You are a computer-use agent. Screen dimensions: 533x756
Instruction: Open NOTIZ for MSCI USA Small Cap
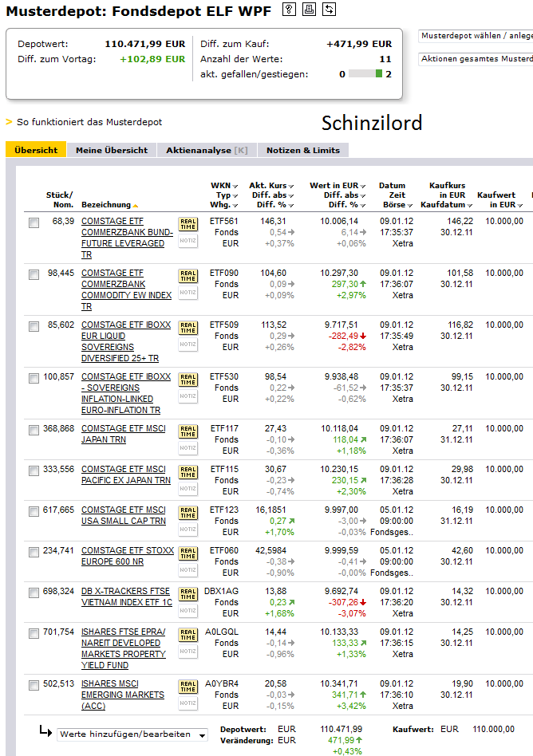(188, 529)
